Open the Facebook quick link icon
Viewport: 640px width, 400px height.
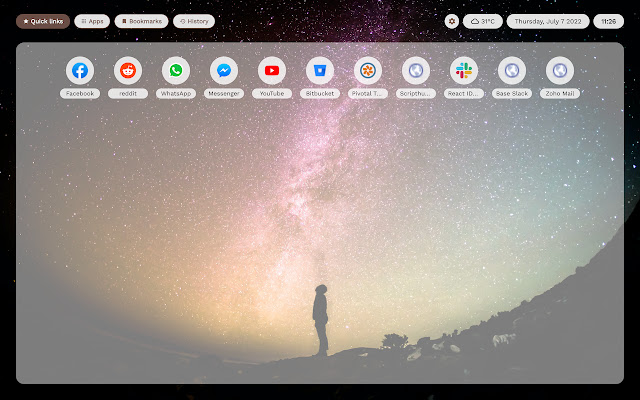tap(80, 71)
